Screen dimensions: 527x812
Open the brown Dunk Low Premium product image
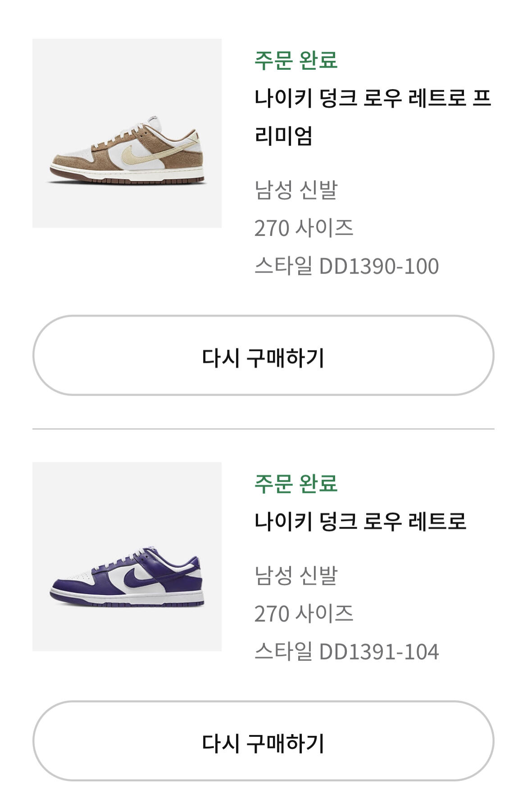(127, 133)
